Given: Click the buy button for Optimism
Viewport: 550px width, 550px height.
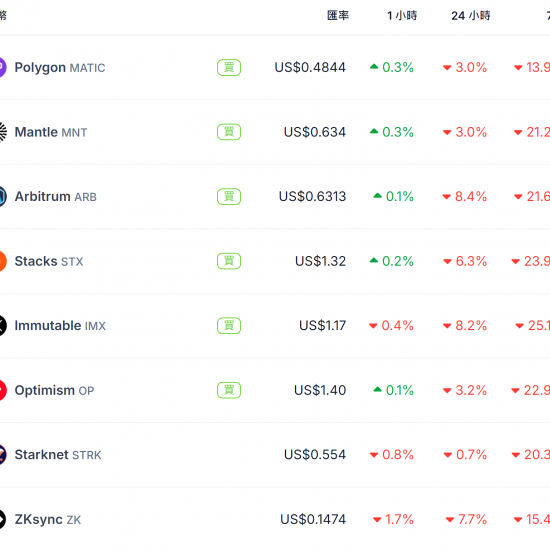Looking at the screenshot, I should [x=229, y=390].
